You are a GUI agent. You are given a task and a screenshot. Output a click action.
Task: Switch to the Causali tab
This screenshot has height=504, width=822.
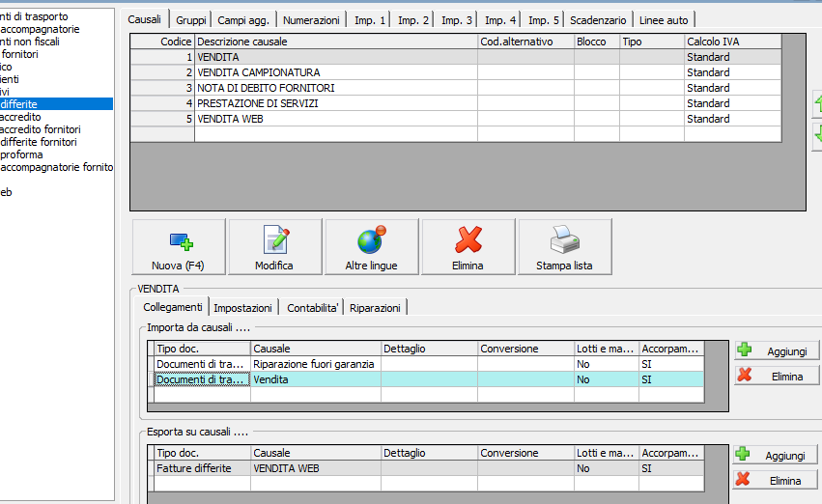pos(145,19)
